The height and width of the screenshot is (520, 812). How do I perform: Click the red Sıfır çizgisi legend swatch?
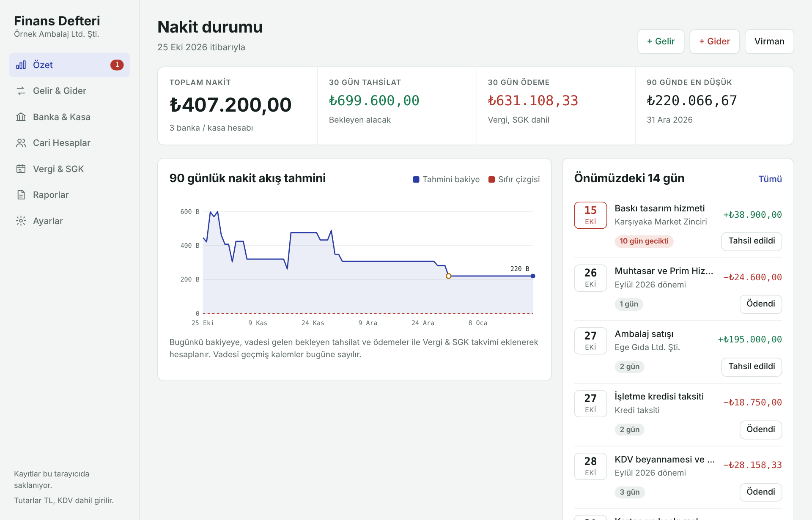pyautogui.click(x=491, y=180)
